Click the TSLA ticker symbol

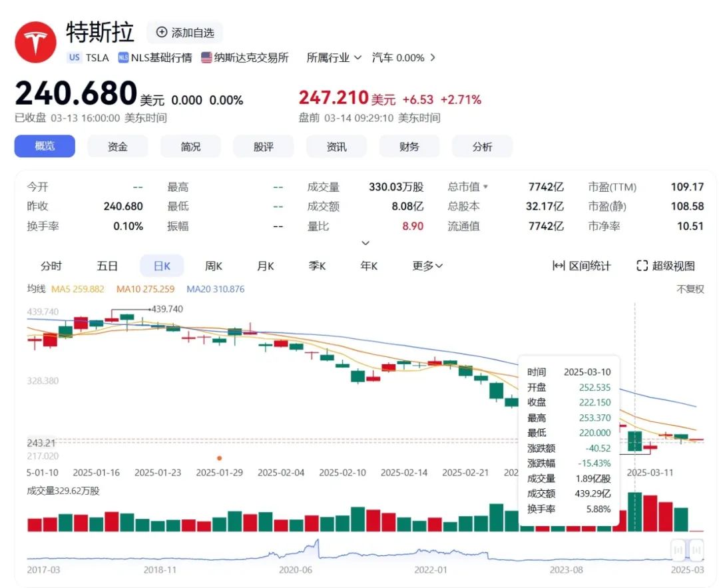coord(97,57)
